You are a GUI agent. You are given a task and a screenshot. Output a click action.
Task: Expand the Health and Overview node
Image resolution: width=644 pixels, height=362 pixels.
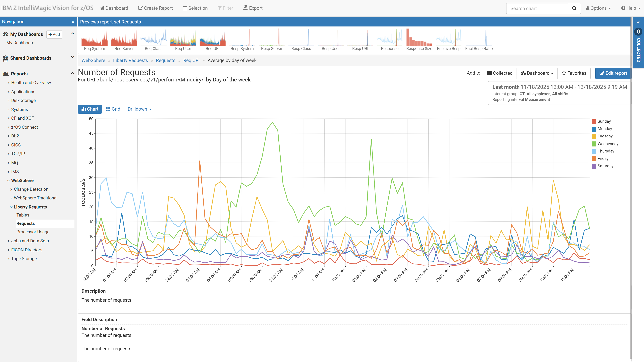coord(8,83)
